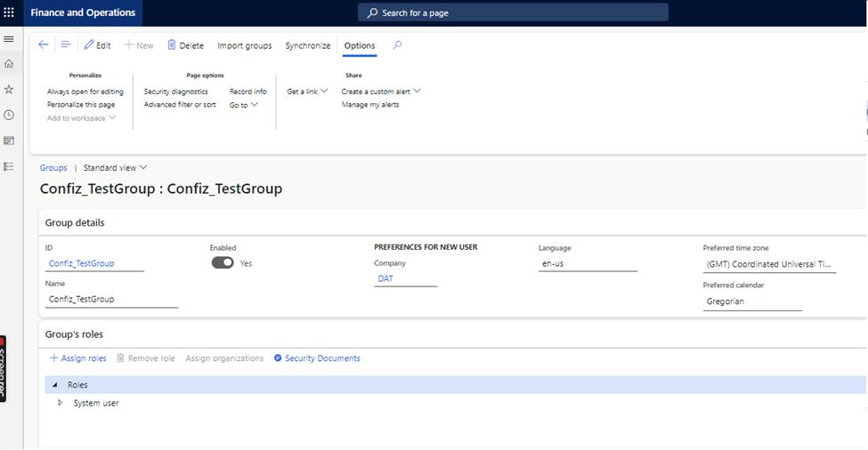Click Assign organizations

[224, 358]
